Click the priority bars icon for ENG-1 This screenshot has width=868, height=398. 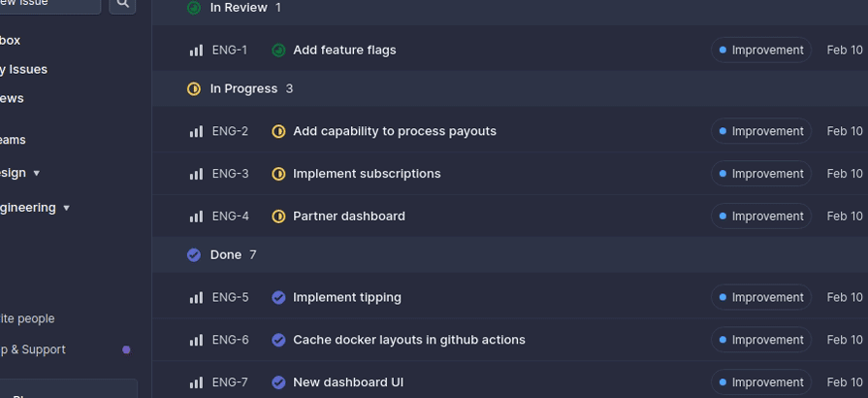coord(196,50)
